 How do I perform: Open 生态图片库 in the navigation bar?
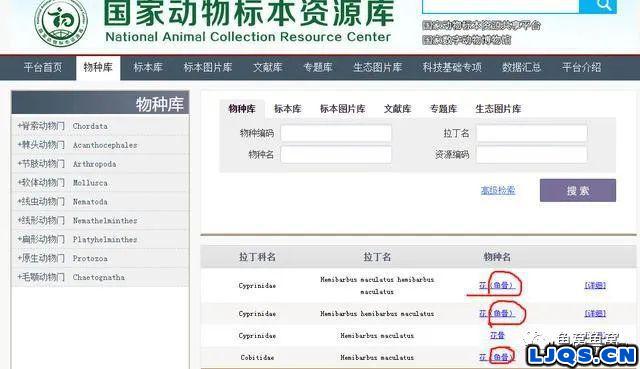click(378, 67)
